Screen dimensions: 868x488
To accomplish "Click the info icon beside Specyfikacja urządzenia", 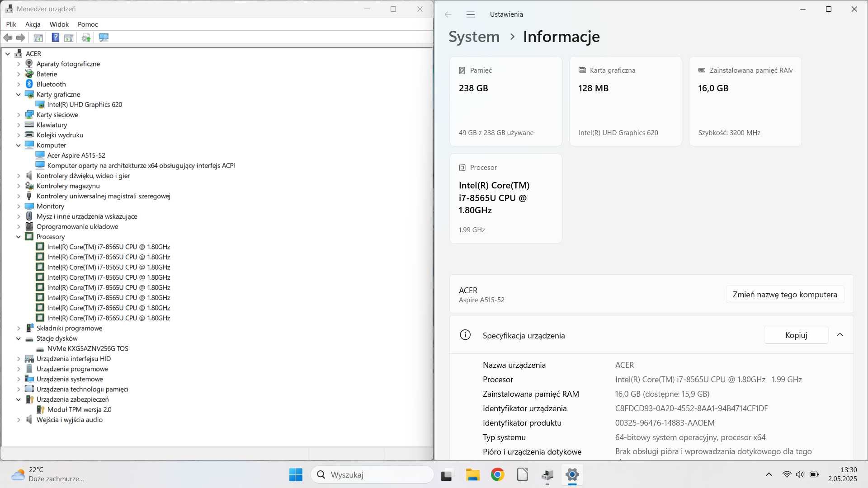I will point(465,335).
